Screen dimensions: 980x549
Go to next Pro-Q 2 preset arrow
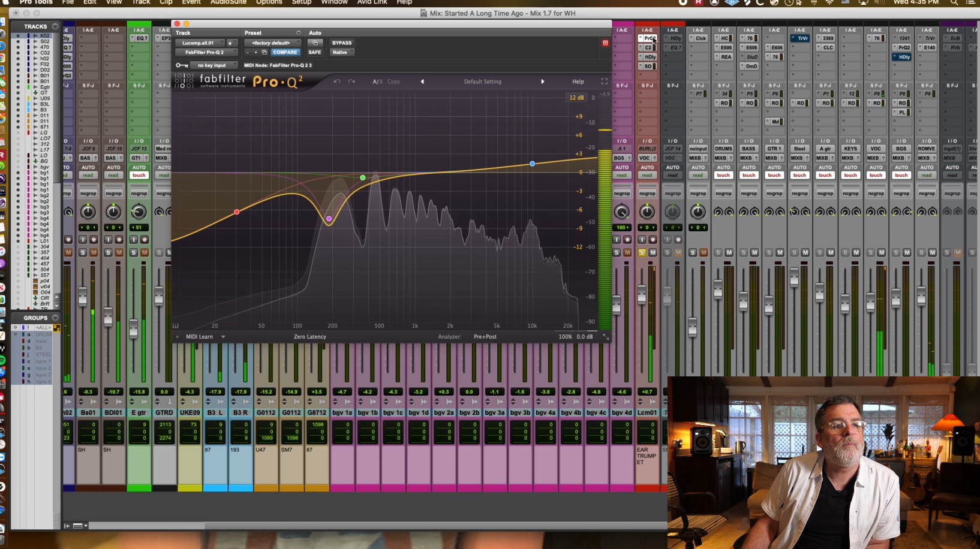(543, 82)
